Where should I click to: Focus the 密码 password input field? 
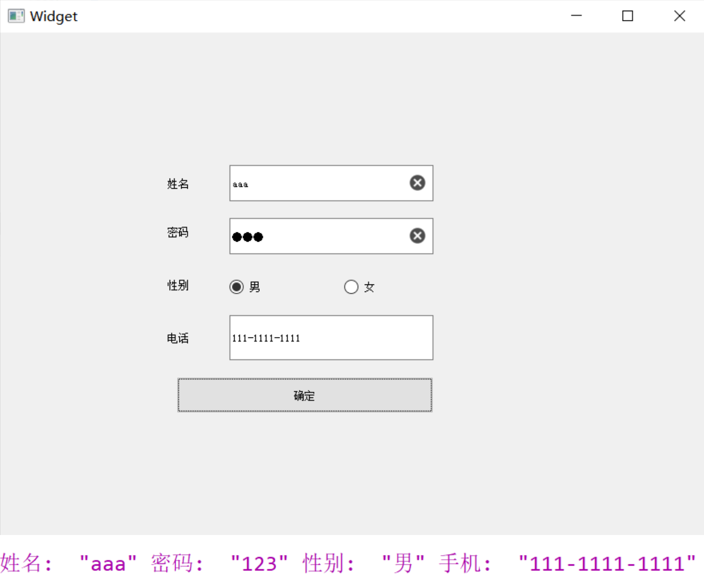331,236
